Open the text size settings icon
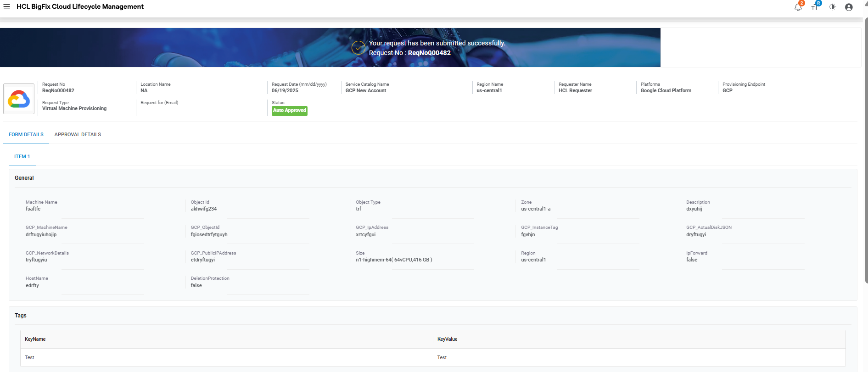The image size is (868, 372). (815, 7)
